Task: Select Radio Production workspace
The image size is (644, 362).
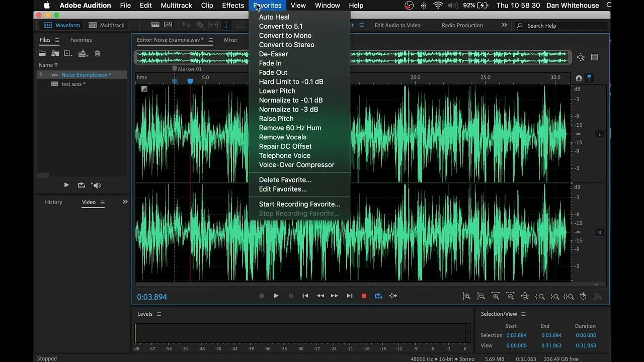Action: [x=462, y=25]
